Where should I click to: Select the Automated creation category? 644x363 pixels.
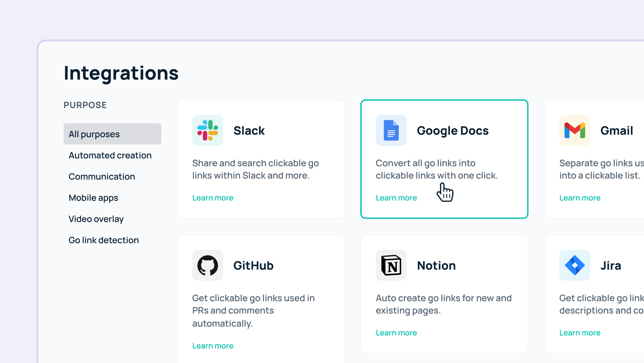[110, 155]
